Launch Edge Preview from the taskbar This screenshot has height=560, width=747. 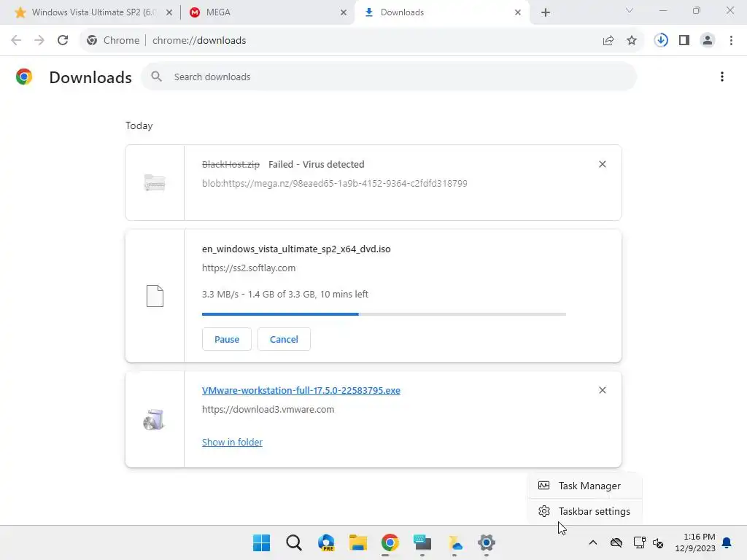pos(326,542)
